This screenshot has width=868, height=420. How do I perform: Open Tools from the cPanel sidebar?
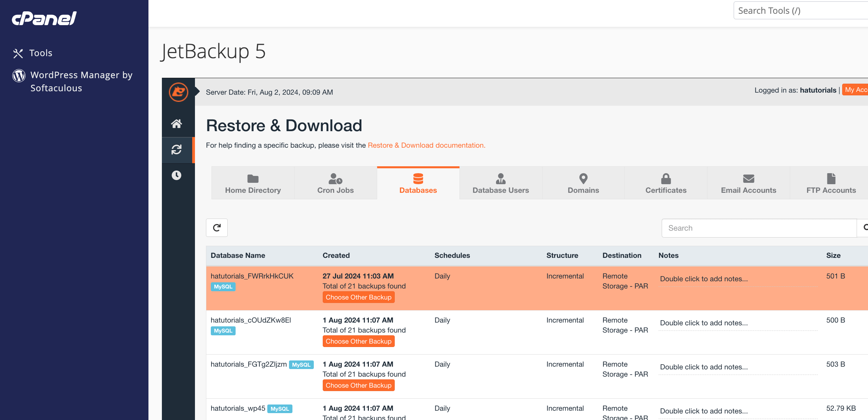[33, 53]
